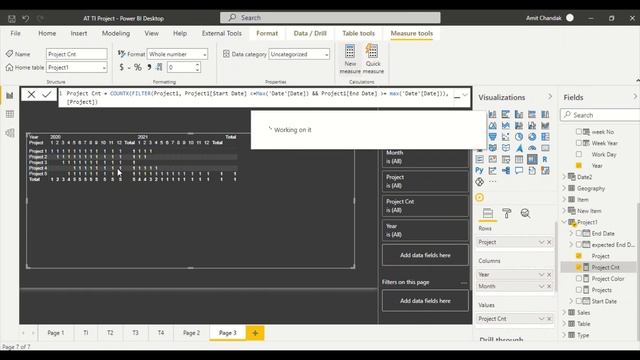Select the pie chart visual icon
Viewport: 640px width, 360px height.
(x=519, y=137)
